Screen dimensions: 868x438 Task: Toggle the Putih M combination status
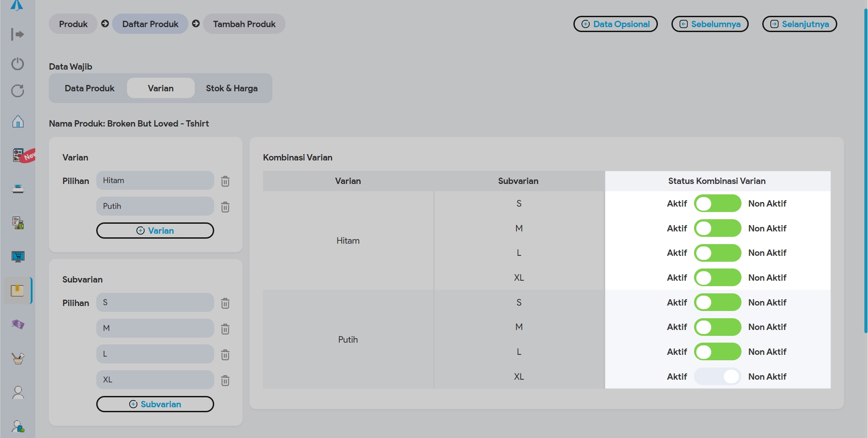click(x=717, y=327)
